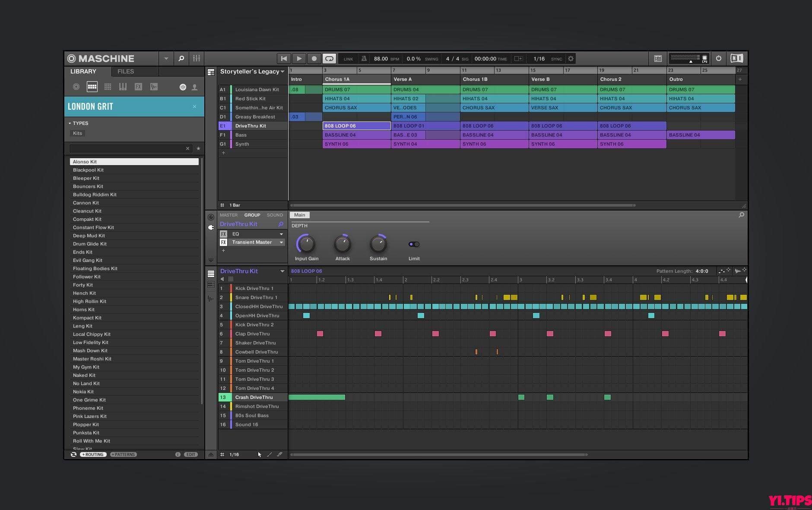This screenshot has width=812, height=510.
Task: Expand the Transient Master plugin dropdown
Action: click(281, 242)
